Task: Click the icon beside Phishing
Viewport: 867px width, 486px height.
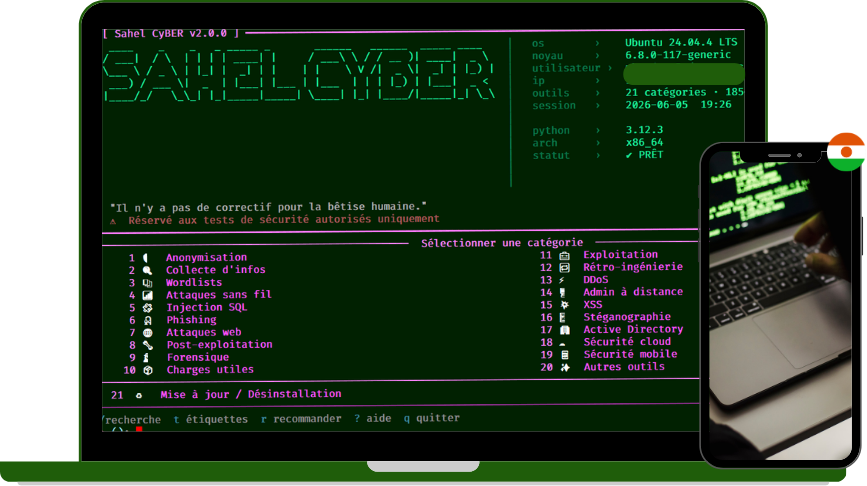Action: pos(148,321)
